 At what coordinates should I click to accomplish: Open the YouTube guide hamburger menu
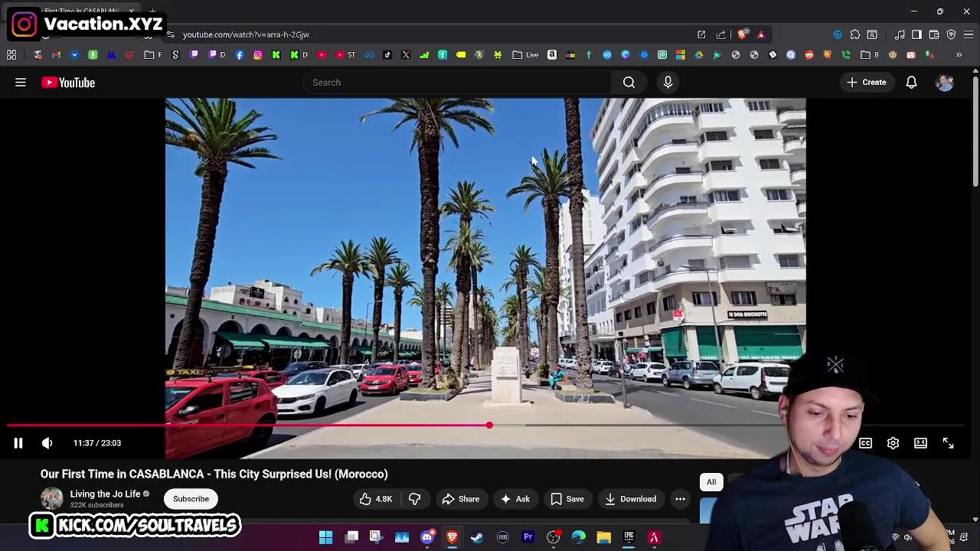[21, 83]
